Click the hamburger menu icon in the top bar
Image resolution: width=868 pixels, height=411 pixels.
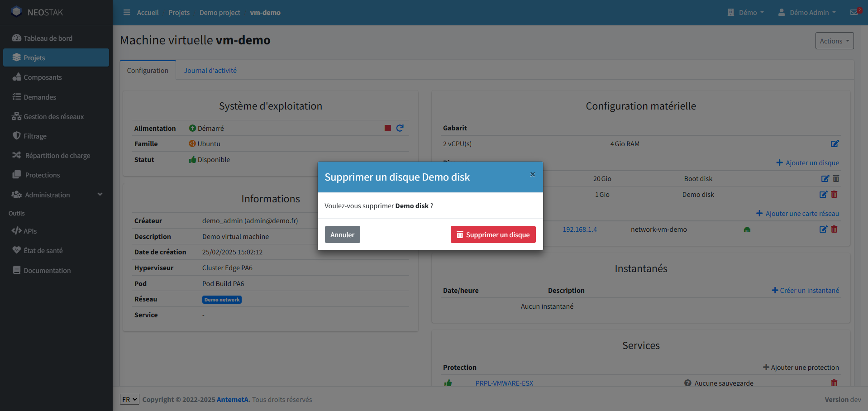click(x=127, y=12)
